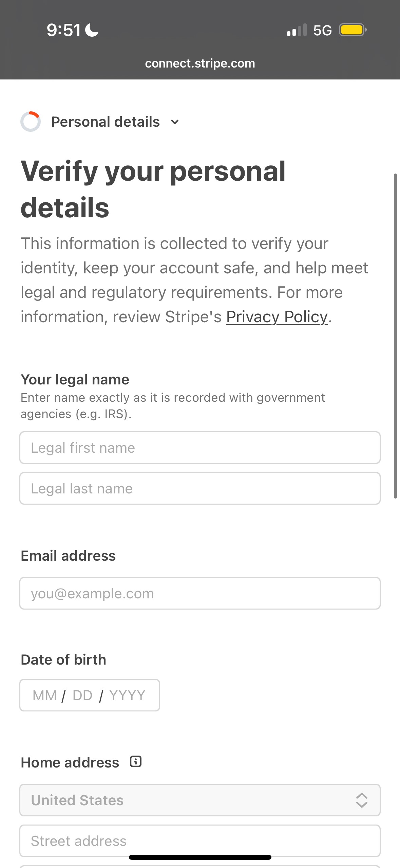This screenshot has width=400, height=868.
Task: Tap the 5G network indicator
Action: click(x=322, y=31)
